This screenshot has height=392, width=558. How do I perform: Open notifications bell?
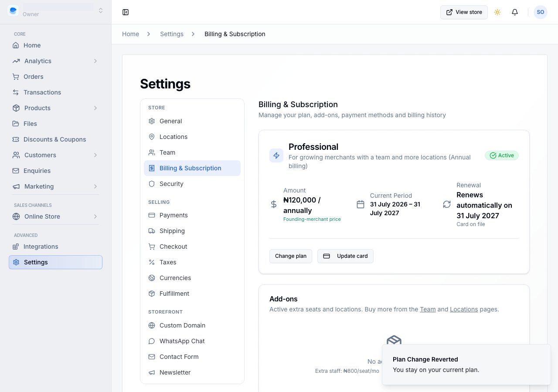[515, 12]
